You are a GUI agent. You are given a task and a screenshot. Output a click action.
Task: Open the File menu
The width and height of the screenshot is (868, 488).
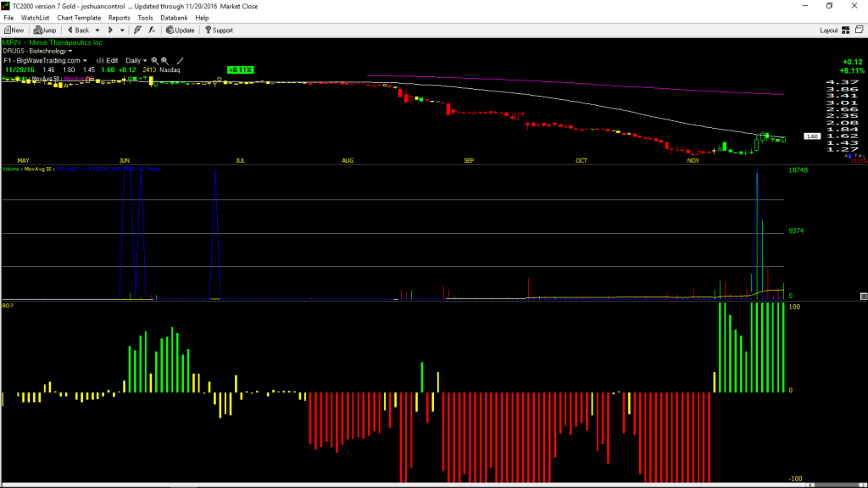8,18
